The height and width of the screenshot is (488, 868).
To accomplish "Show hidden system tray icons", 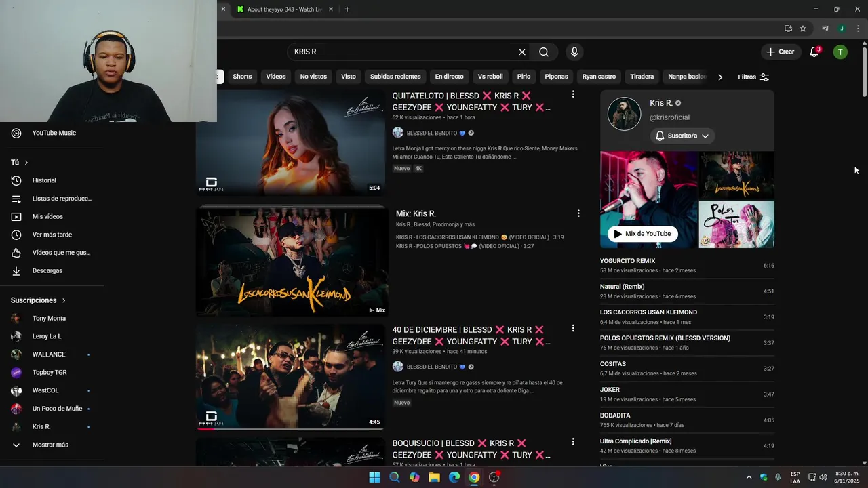I will 749,477.
